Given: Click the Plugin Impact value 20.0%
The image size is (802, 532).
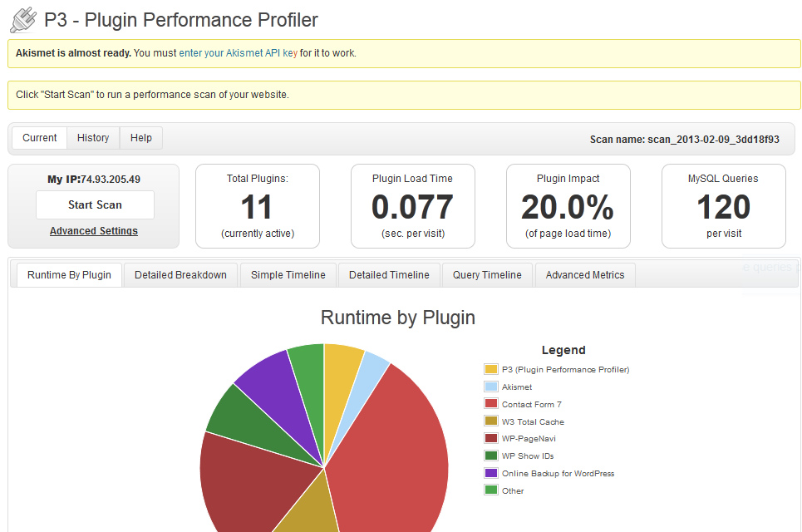Looking at the screenshot, I should click(x=568, y=207).
